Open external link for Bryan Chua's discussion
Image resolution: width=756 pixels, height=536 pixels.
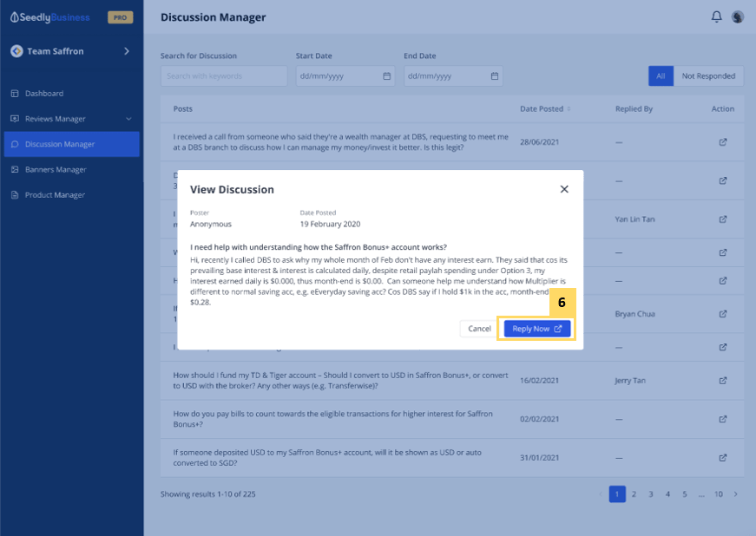pyautogui.click(x=723, y=313)
